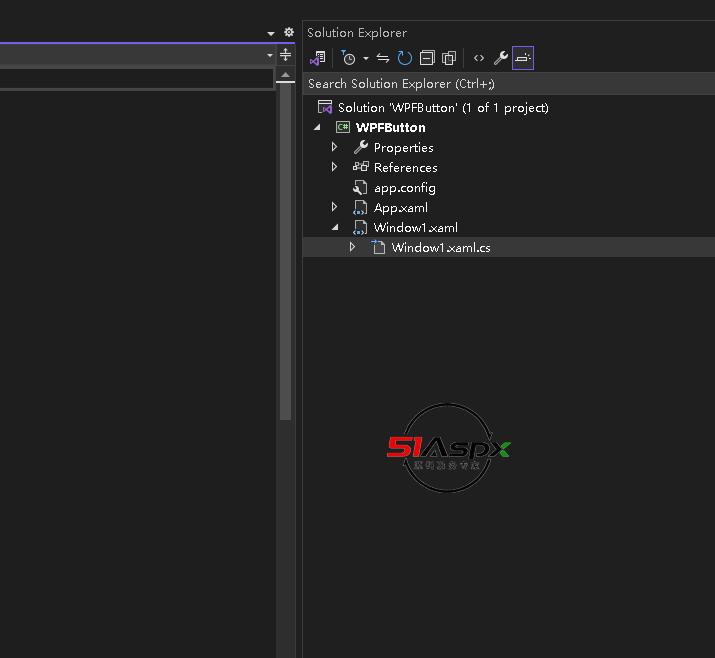Click Sync with Active Document icon
This screenshot has height=658, width=715.
point(383,59)
